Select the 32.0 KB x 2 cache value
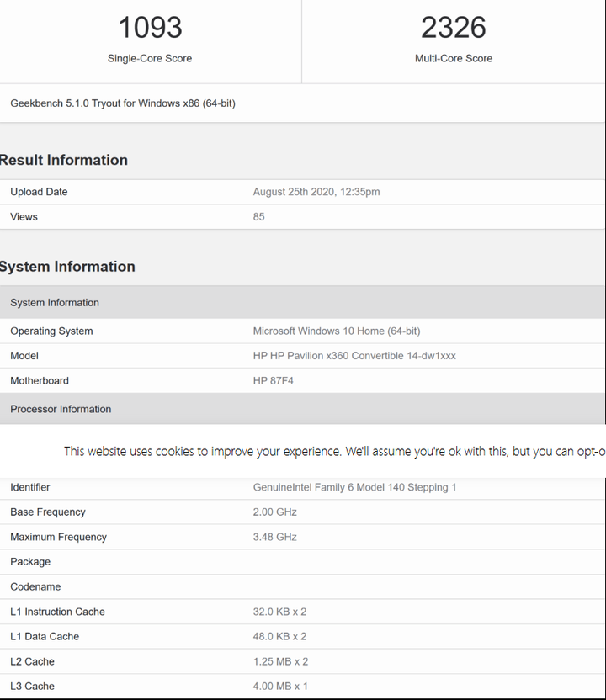Image resolution: width=606 pixels, height=700 pixels. click(x=279, y=612)
